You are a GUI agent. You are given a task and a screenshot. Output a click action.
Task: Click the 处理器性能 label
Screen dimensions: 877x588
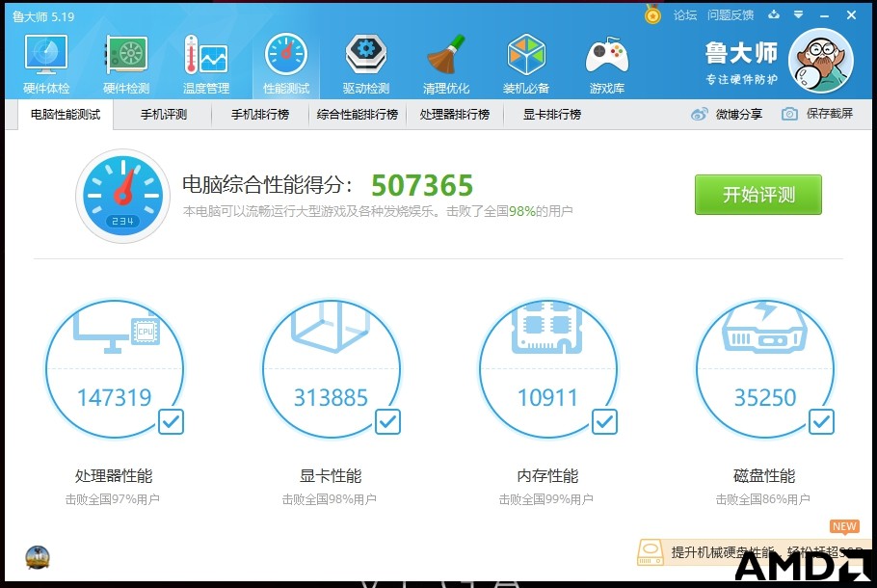[114, 476]
